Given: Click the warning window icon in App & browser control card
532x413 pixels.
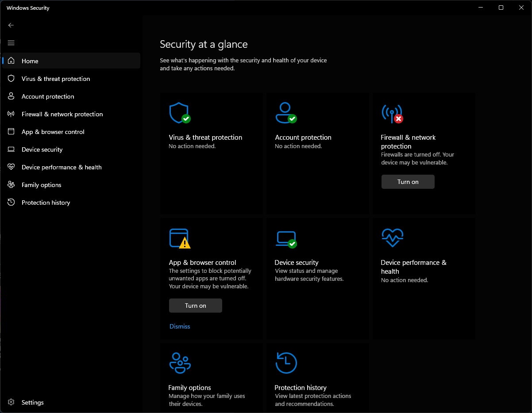Looking at the screenshot, I should click(180, 239).
